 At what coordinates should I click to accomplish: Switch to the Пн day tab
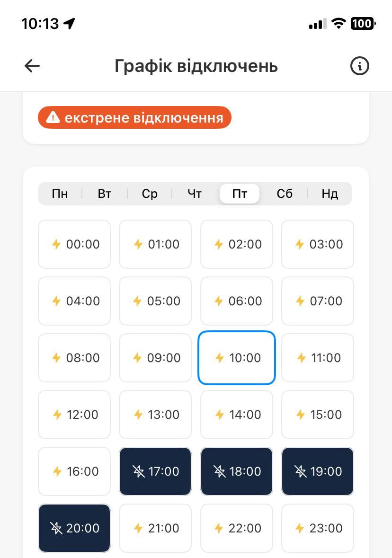click(x=60, y=194)
